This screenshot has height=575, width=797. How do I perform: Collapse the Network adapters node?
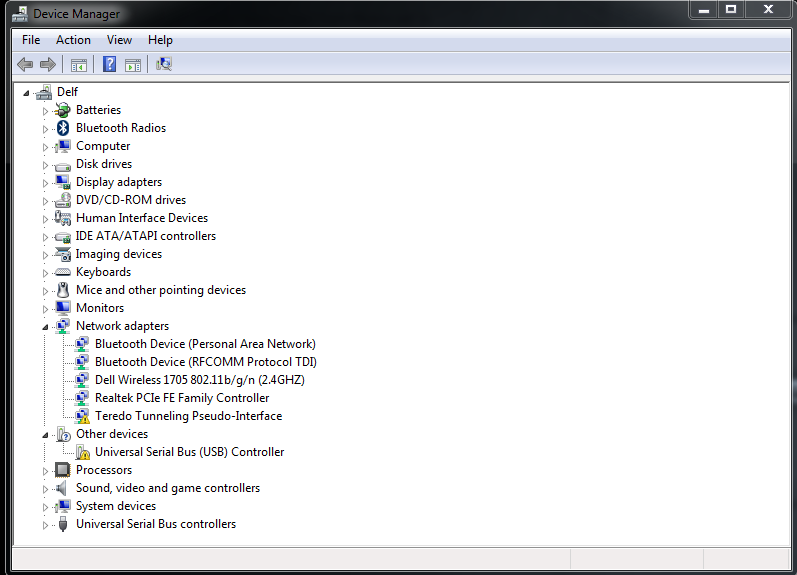[45, 327]
